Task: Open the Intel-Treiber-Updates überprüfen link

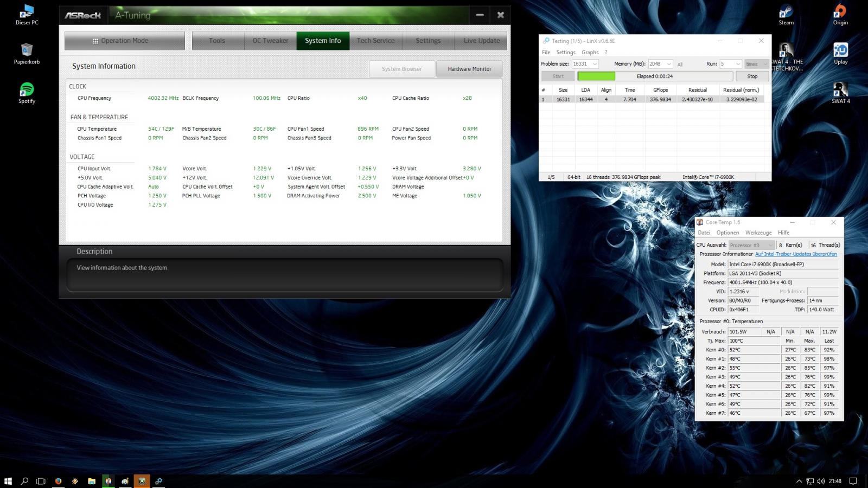Action: pyautogui.click(x=796, y=254)
